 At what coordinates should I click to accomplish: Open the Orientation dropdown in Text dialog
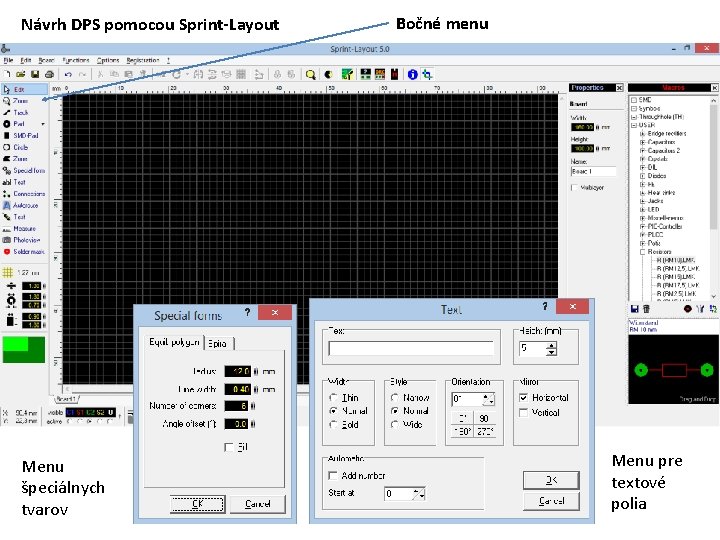point(489,399)
